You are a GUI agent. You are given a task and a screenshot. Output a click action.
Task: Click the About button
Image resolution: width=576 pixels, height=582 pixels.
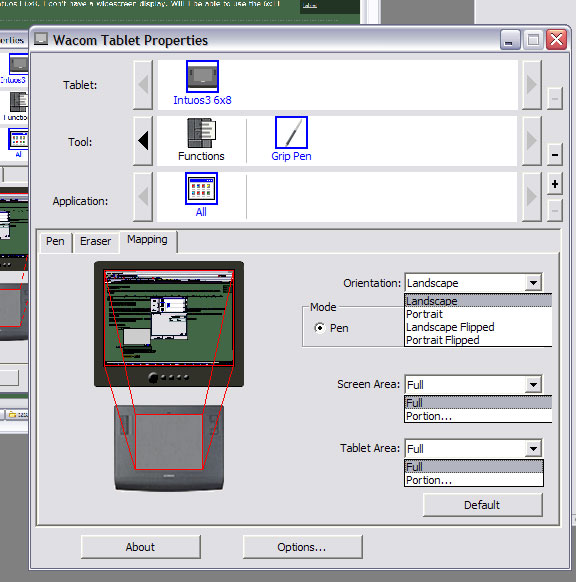(140, 547)
